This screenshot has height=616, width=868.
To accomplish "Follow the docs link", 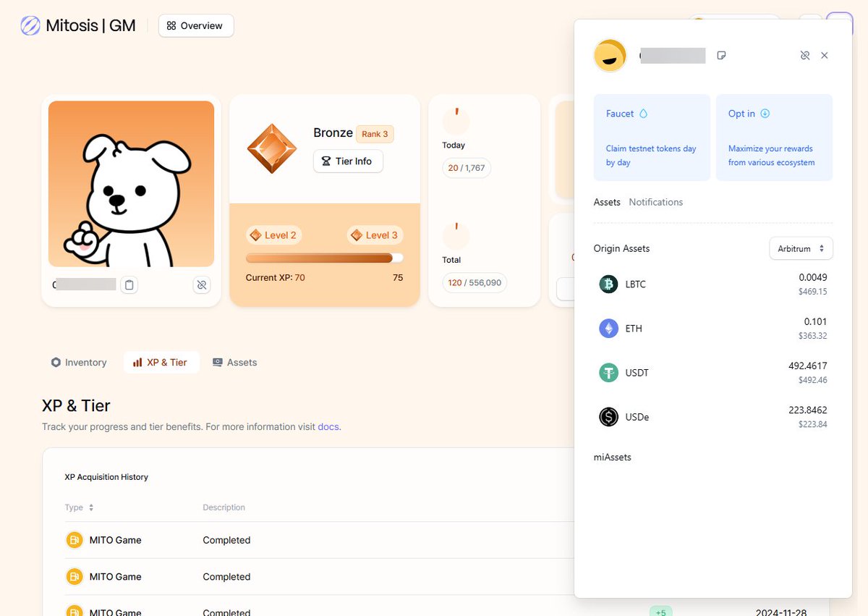I will coord(329,426).
